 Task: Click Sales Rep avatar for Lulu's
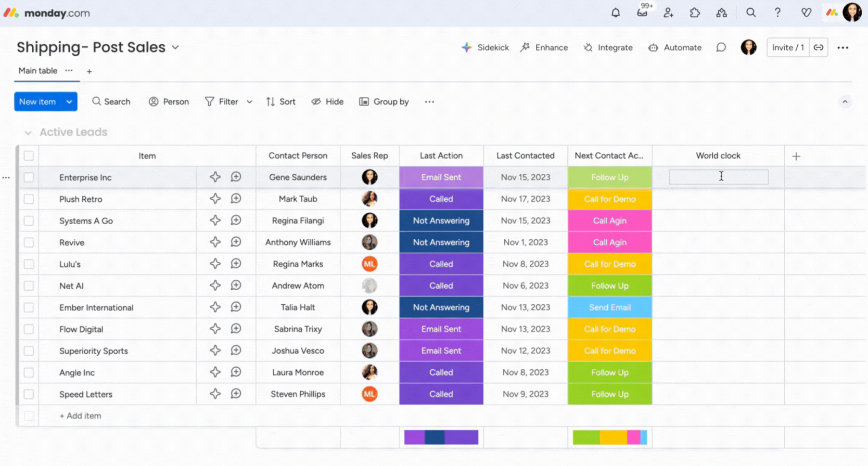(x=369, y=264)
